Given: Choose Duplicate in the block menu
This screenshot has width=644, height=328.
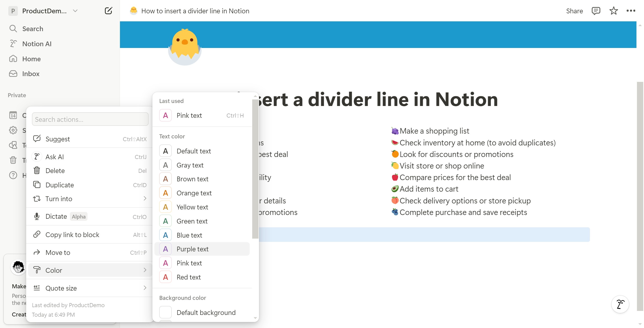Looking at the screenshot, I should pos(90,185).
